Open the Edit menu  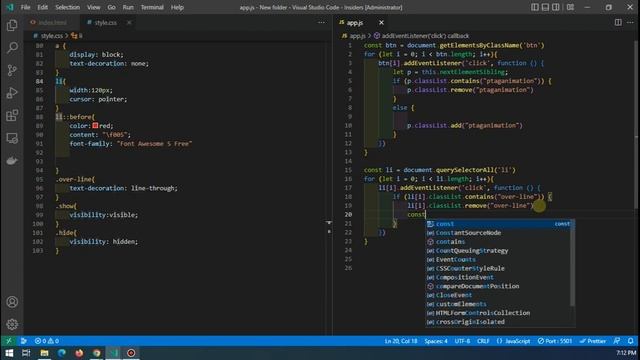tap(42, 7)
